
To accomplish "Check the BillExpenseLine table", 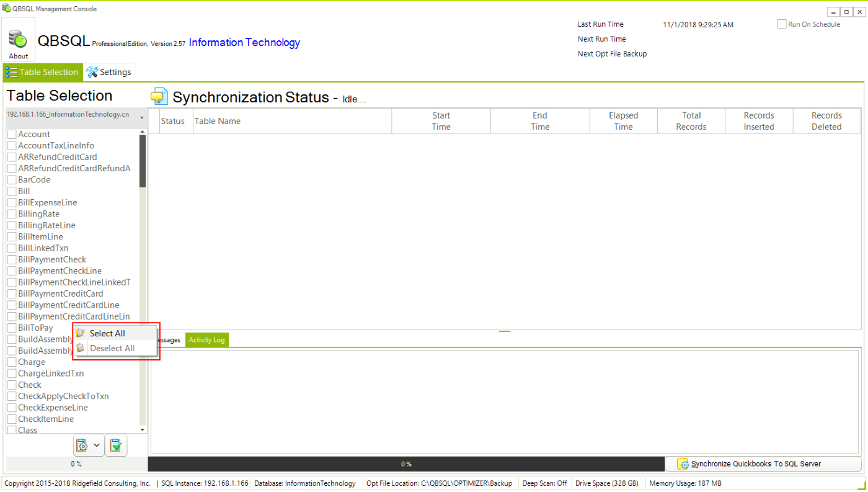I will pyautogui.click(x=12, y=203).
